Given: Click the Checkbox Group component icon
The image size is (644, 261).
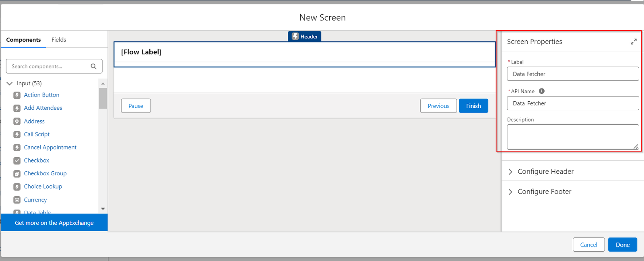Looking at the screenshot, I should (17, 174).
